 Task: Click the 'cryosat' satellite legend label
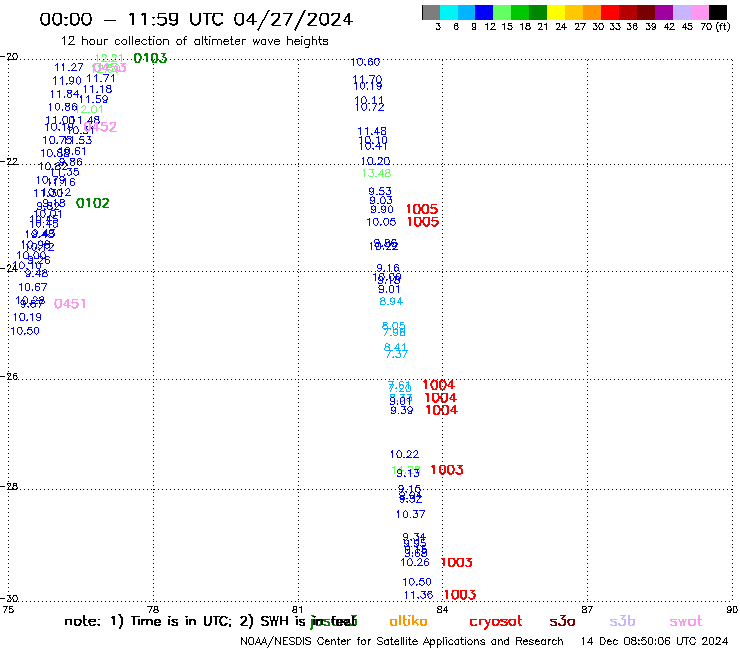[x=496, y=622]
